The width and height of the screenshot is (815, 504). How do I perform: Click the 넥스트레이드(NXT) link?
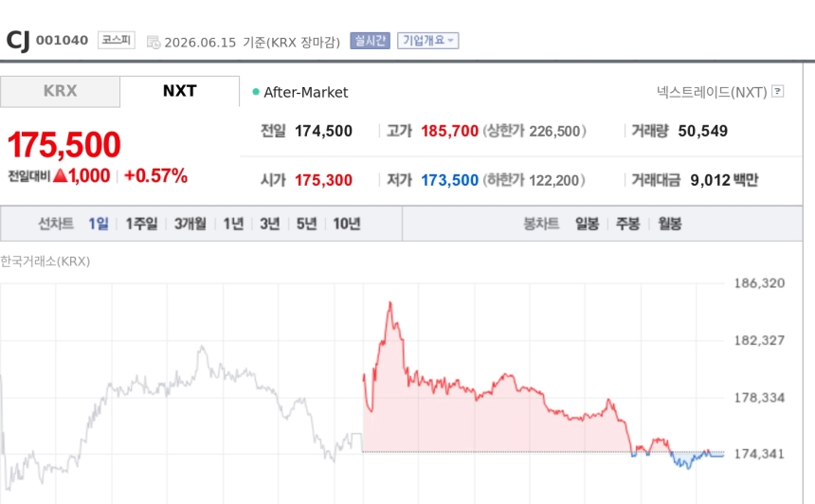point(712,92)
